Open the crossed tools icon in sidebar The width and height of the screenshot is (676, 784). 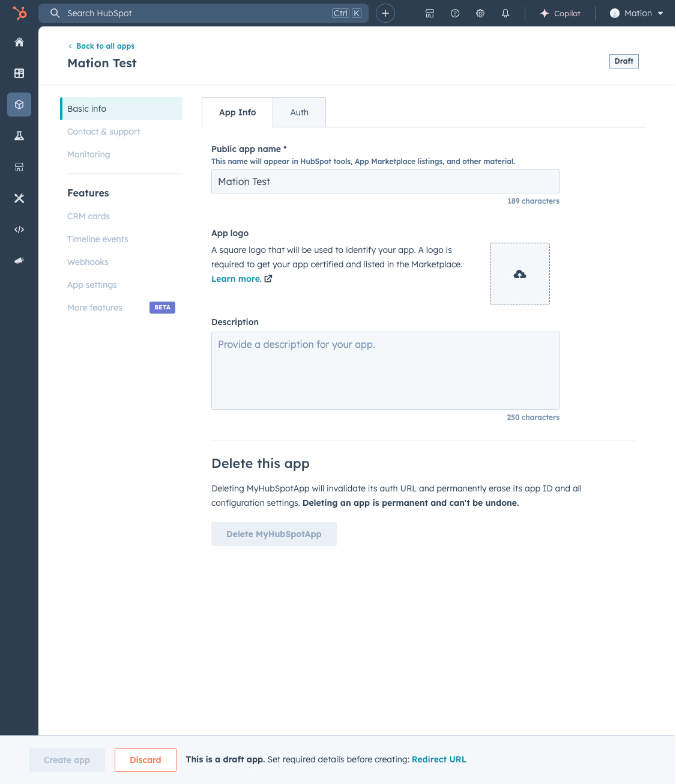point(19,198)
